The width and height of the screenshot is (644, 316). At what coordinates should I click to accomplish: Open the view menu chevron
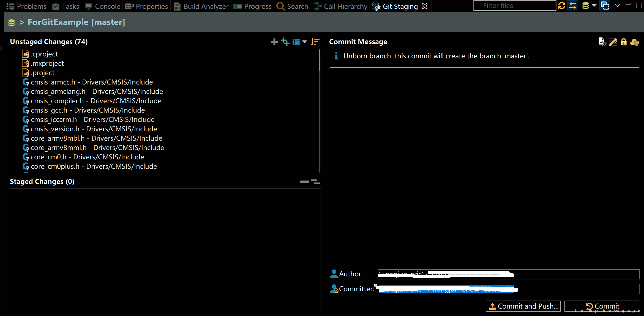[617, 6]
